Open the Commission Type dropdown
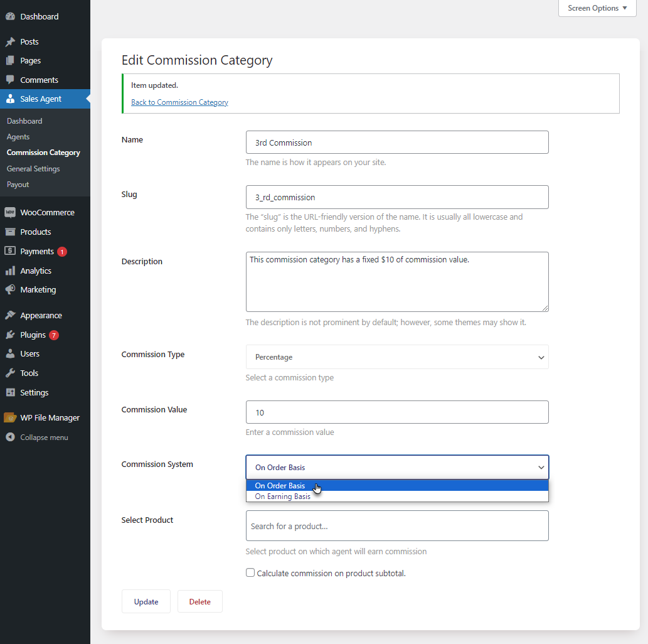Screen dimensions: 648x644 click(x=397, y=357)
